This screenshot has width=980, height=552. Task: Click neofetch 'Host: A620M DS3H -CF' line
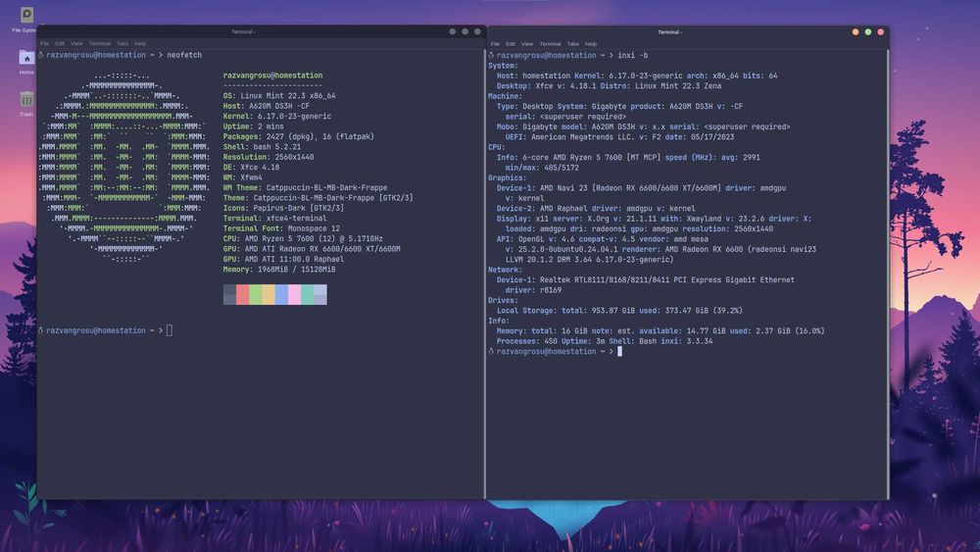click(267, 106)
